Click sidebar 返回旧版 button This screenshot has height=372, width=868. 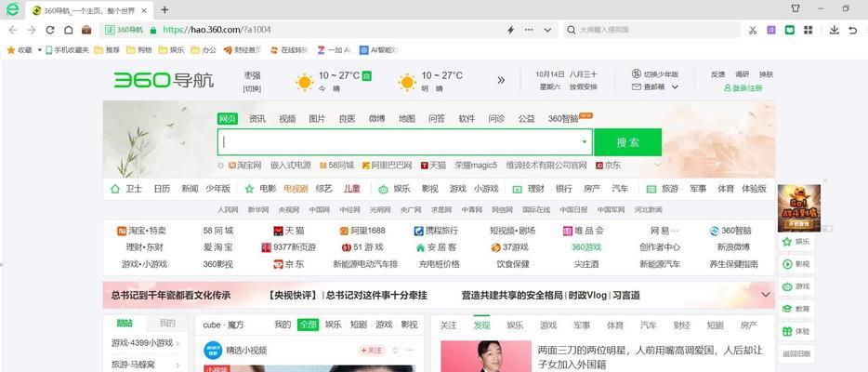tap(796, 353)
